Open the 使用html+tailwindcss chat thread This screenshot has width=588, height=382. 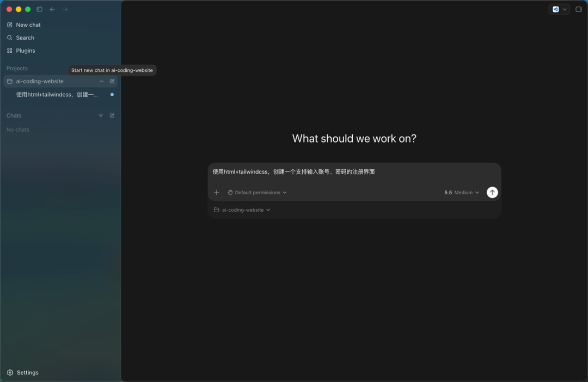[60, 95]
